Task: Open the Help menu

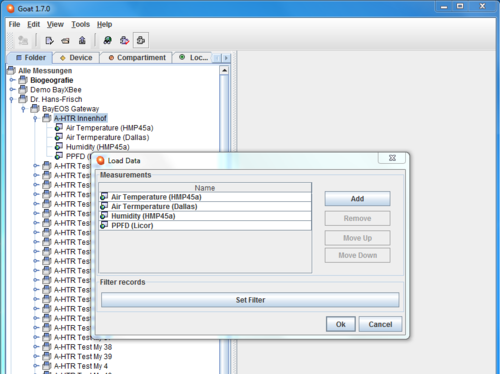Action: 104,24
